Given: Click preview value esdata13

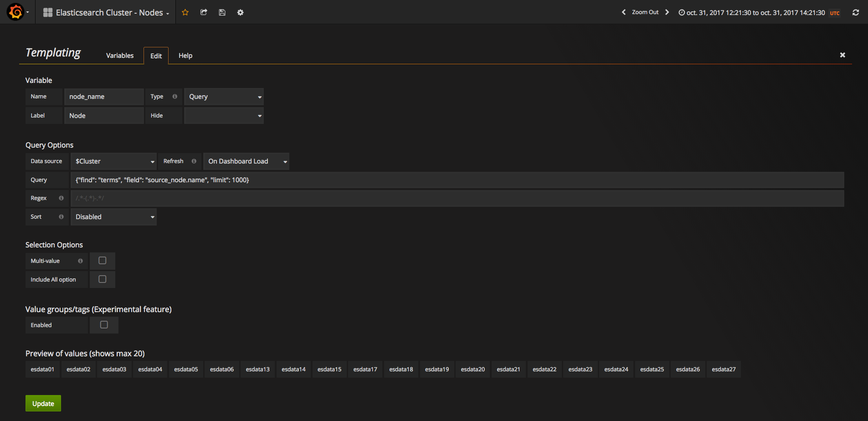Looking at the screenshot, I should coord(258,370).
